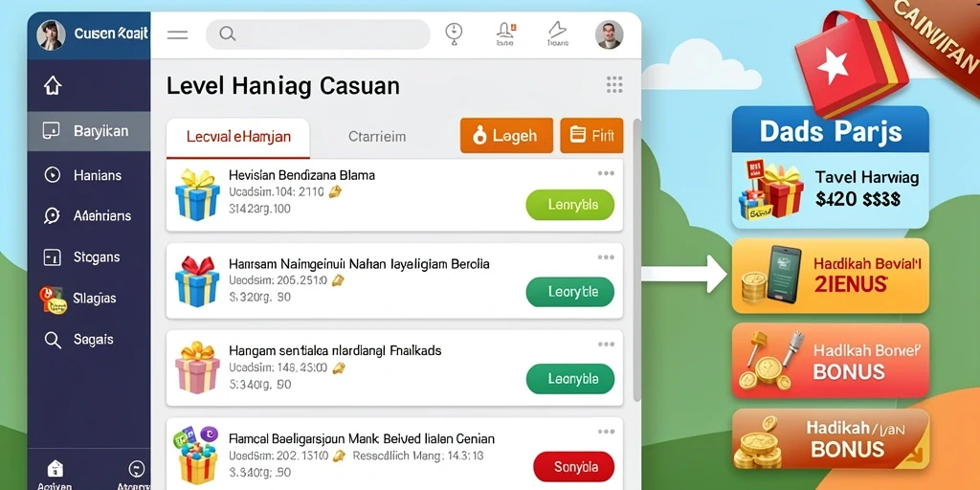Click the red Sonyola button

[574, 467]
